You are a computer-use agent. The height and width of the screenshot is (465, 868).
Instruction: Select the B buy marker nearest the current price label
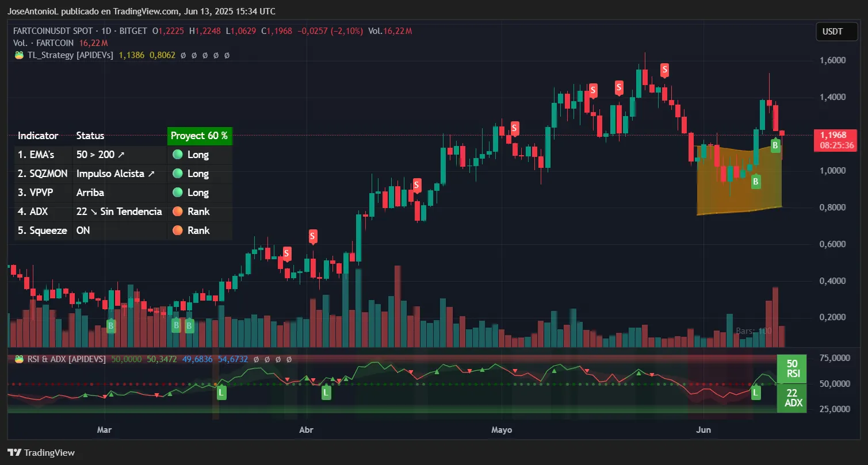tap(775, 145)
